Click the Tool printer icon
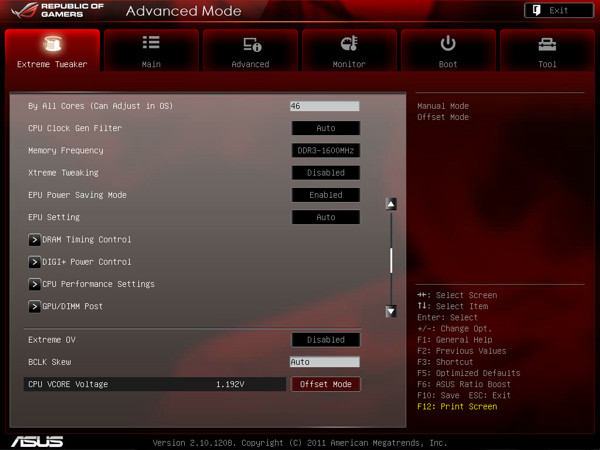Screen dimensions: 600x450 (x=547, y=44)
